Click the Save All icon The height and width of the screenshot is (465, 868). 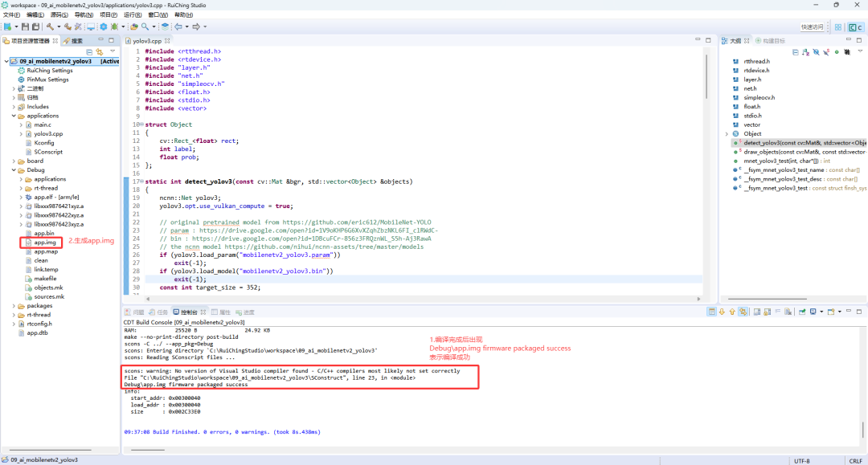(x=36, y=27)
